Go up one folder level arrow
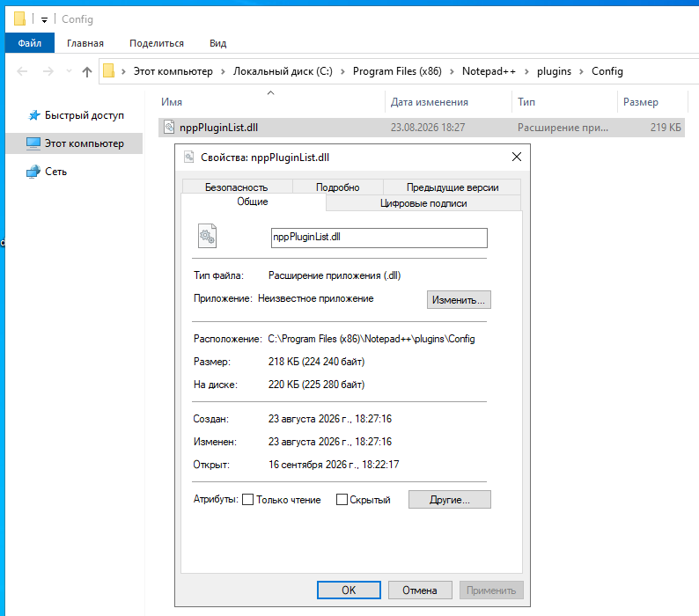 coord(87,71)
